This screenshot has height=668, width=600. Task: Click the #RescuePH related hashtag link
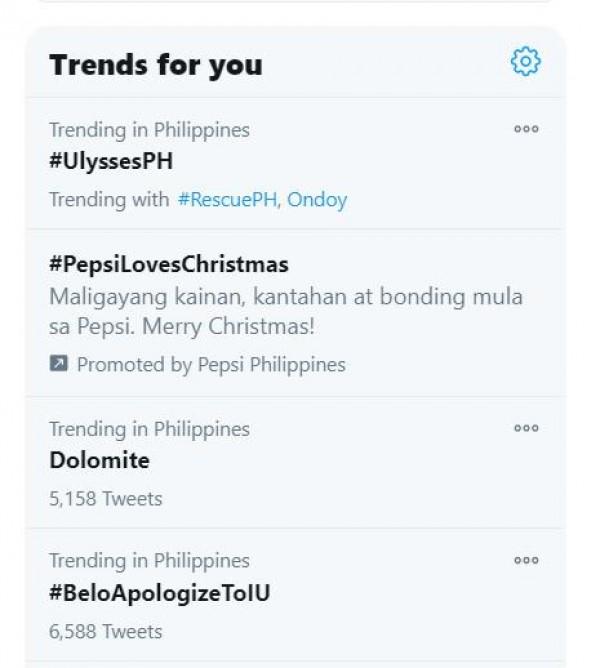(x=227, y=199)
